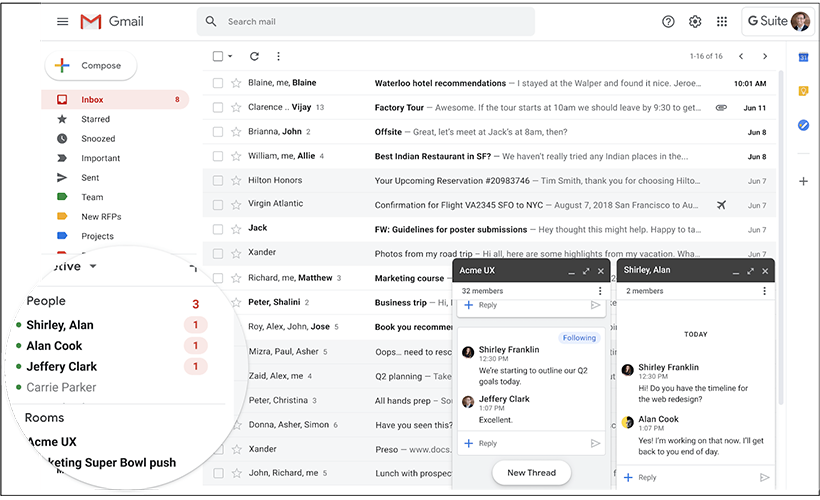
Task: Send reply under Jeffery Clark's message
Action: 595,444
